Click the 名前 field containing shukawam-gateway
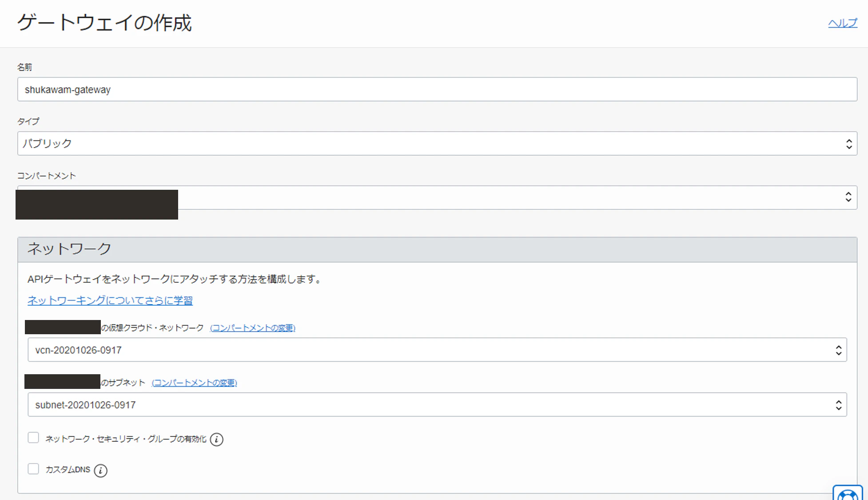 tap(437, 89)
